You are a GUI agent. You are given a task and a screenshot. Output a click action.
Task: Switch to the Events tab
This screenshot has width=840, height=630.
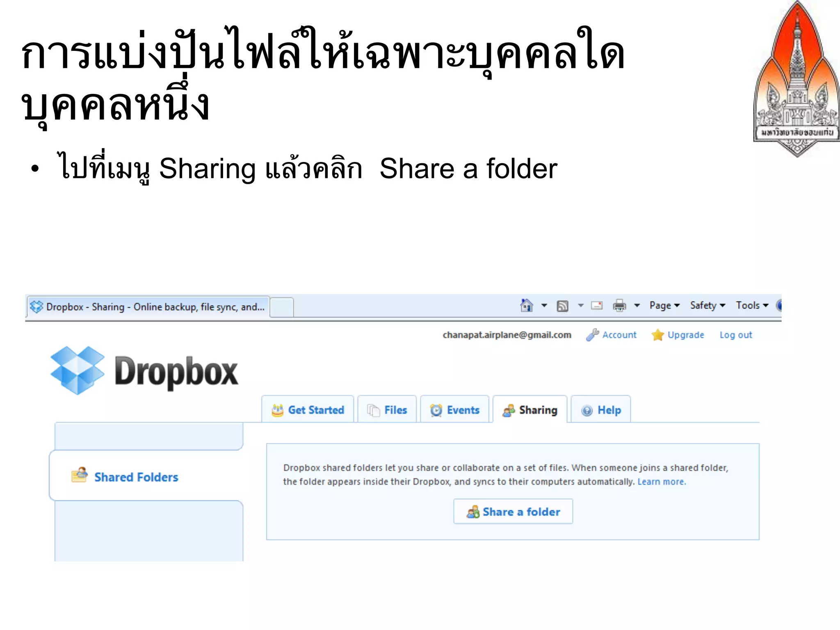click(455, 409)
